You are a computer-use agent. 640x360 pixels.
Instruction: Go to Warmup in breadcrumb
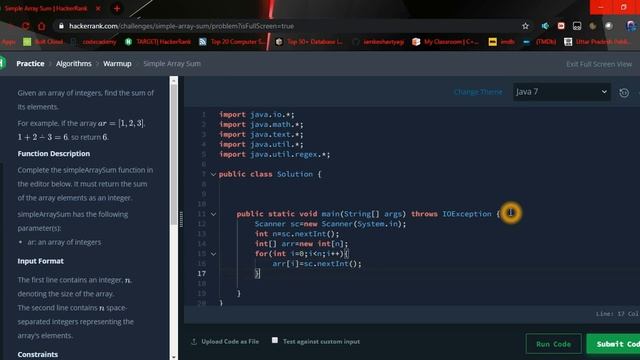point(117,64)
